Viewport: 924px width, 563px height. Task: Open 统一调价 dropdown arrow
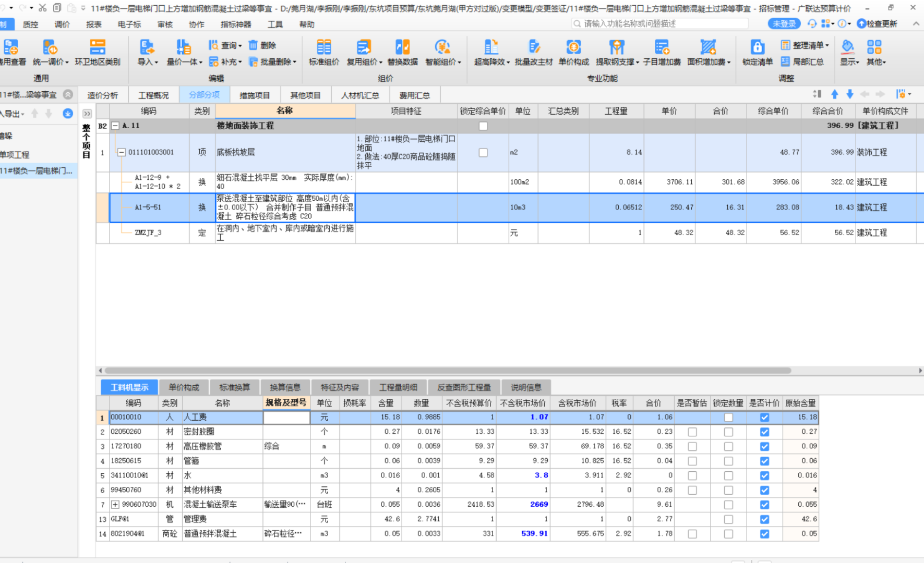[67, 63]
